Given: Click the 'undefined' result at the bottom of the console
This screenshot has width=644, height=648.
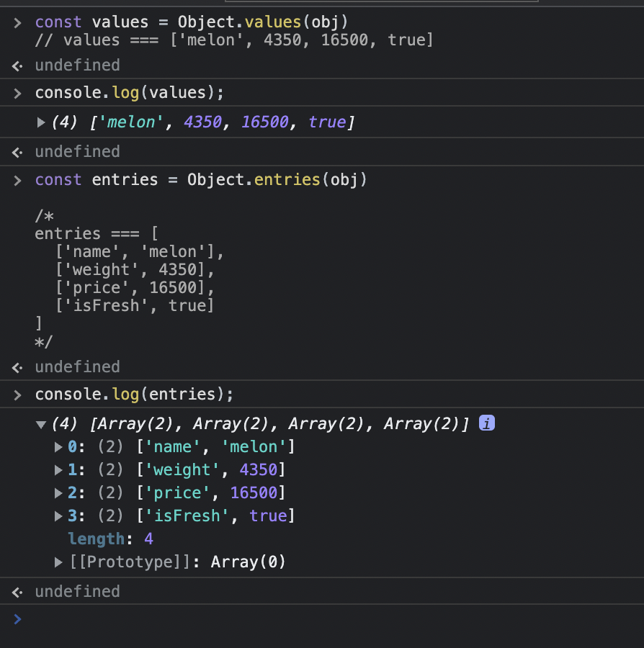Looking at the screenshot, I should click(78, 591).
